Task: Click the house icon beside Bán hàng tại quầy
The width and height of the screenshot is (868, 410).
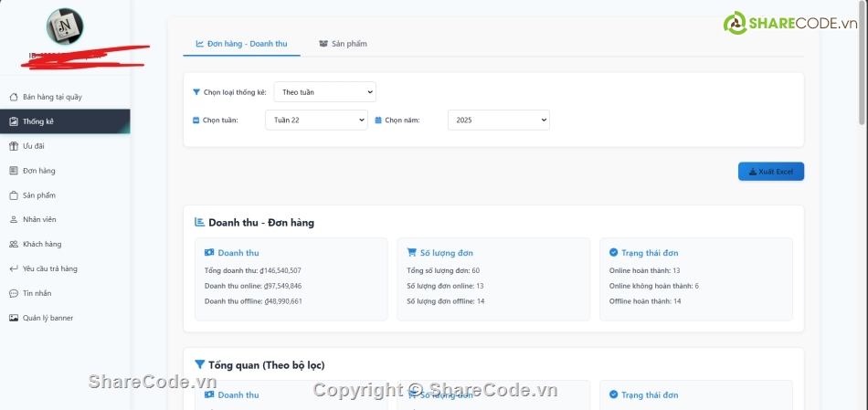Action: coord(14,98)
